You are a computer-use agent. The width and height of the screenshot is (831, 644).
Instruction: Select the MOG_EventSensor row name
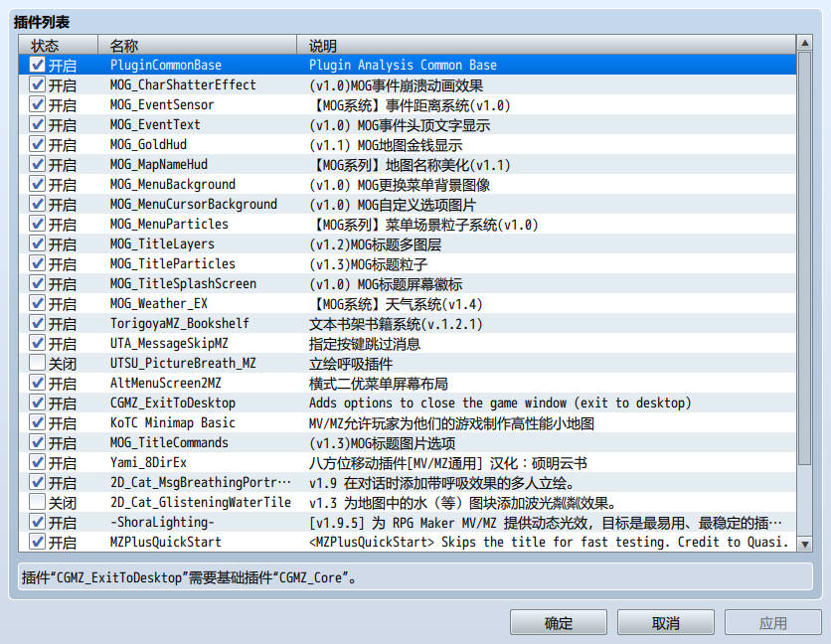[x=162, y=104]
